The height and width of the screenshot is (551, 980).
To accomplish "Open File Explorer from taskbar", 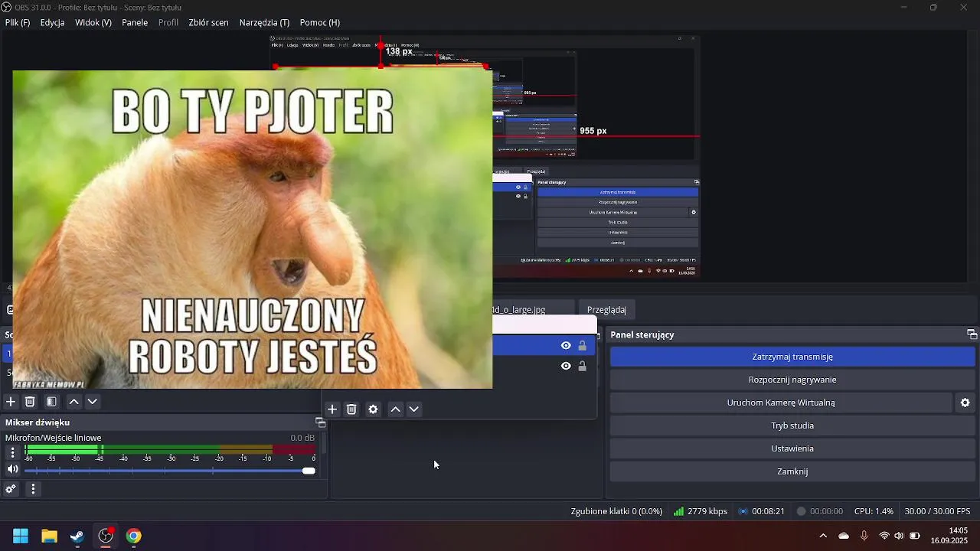I will pyautogui.click(x=49, y=536).
